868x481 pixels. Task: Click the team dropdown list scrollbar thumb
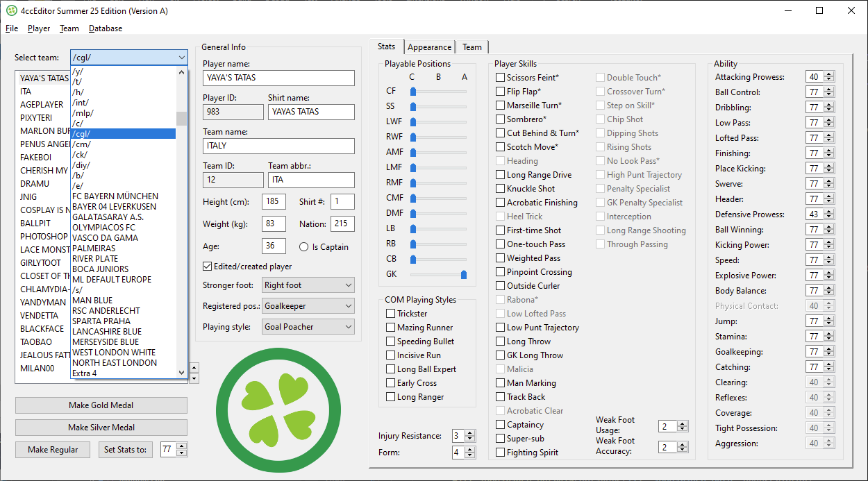(181, 119)
